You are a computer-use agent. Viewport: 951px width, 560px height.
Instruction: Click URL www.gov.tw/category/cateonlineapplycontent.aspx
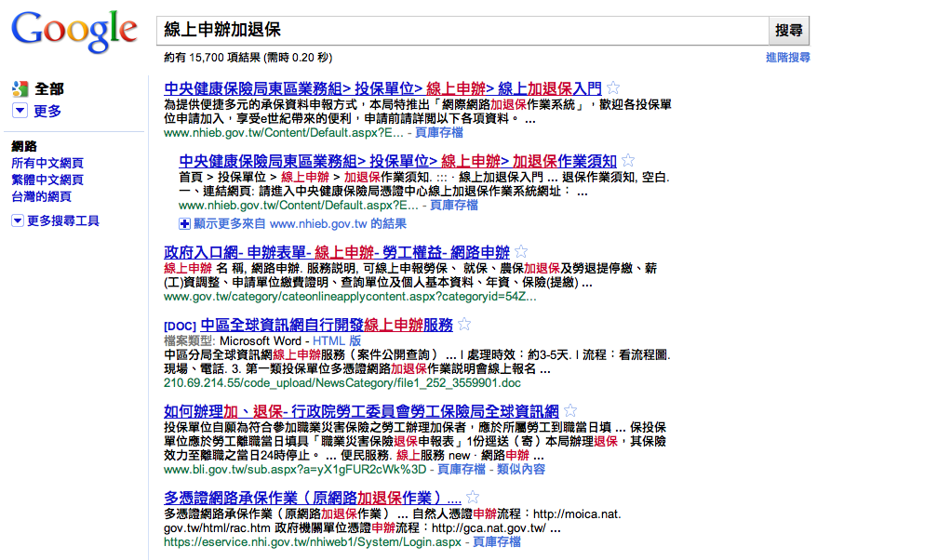coord(350,297)
